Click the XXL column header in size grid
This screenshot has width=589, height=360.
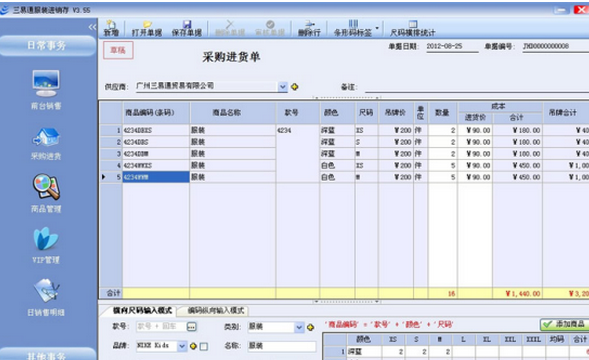[x=510, y=339]
